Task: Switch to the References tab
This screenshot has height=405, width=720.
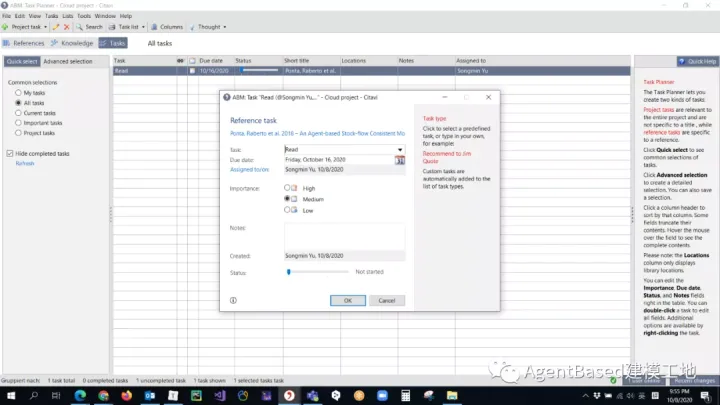Action: pyautogui.click(x=24, y=43)
